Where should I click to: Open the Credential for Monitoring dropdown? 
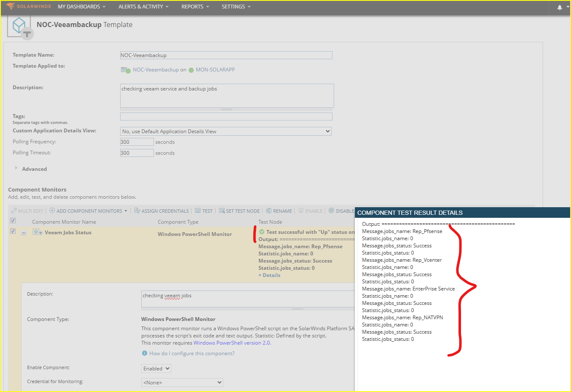pyautogui.click(x=182, y=383)
